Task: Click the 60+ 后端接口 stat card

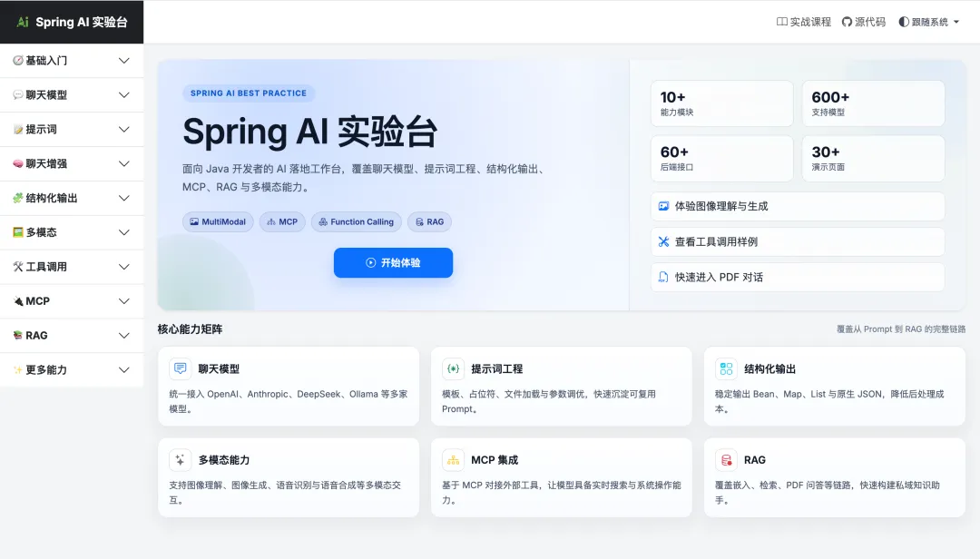Action: (x=722, y=159)
